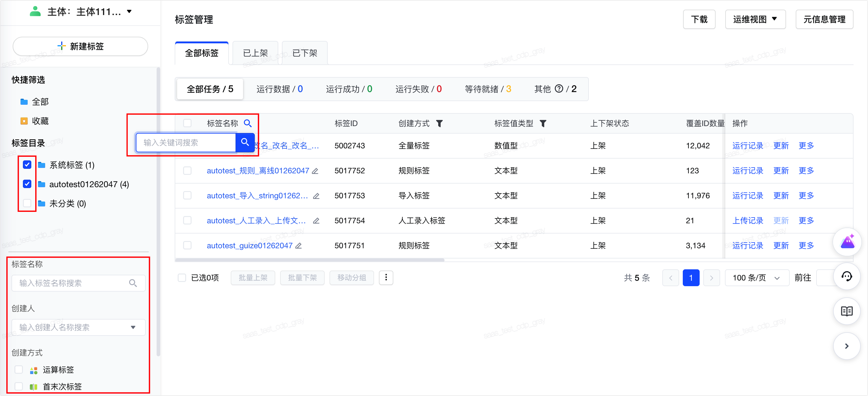Open the 标签值类型 column filter funnel
Screen dimensions: 868x396
click(x=543, y=124)
